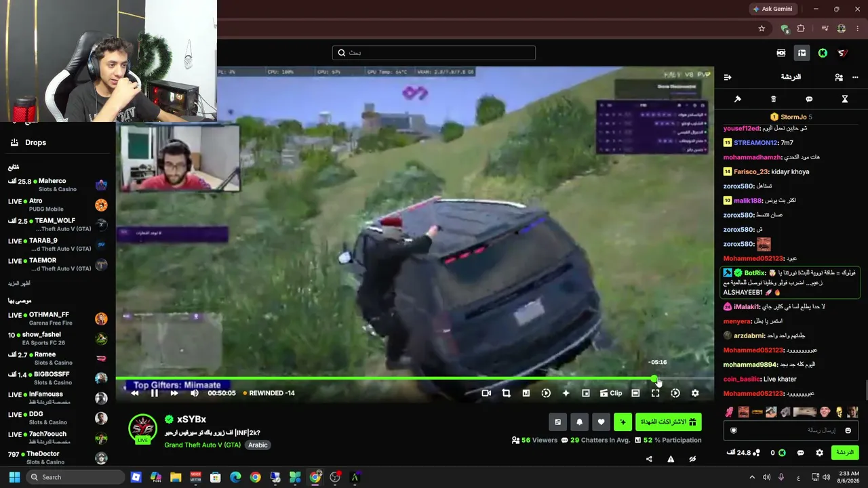
Task: Open the highlighted storefront icon at the top
Action: point(802,53)
